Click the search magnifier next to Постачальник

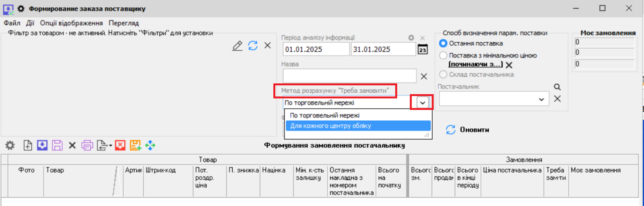click(557, 87)
